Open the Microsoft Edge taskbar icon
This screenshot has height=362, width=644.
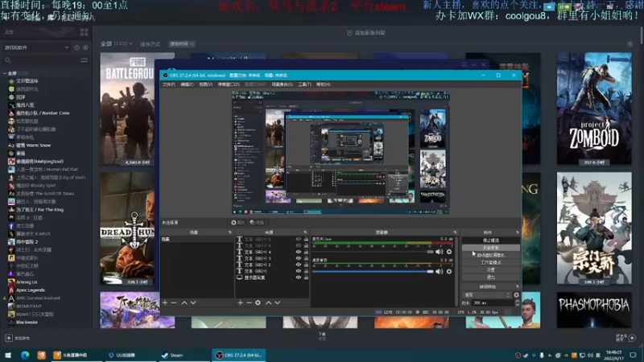click(25, 355)
